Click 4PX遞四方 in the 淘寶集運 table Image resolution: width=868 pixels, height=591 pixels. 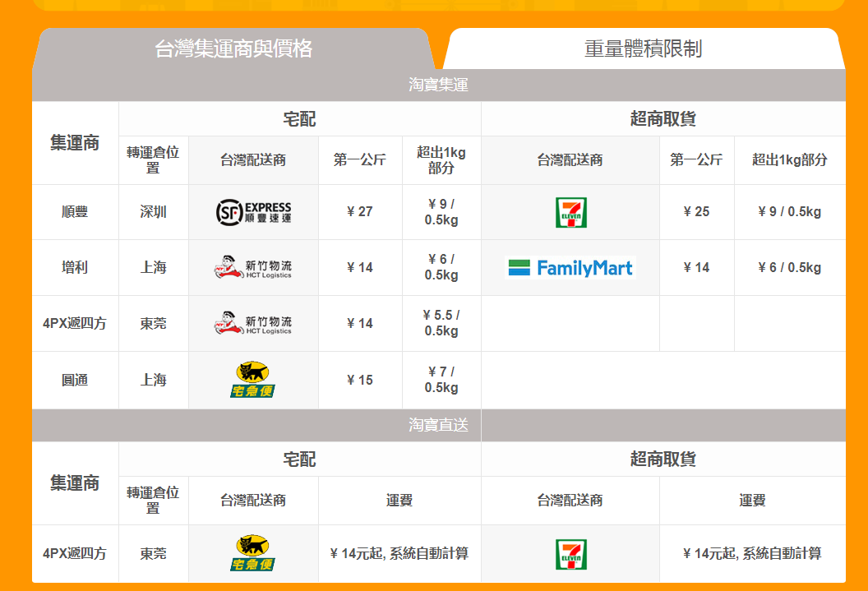click(75, 323)
